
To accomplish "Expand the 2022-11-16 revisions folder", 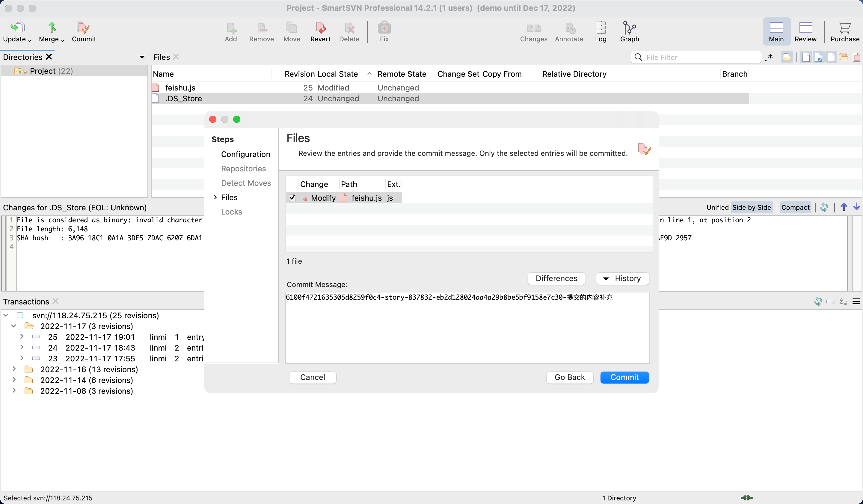I will [x=14, y=369].
